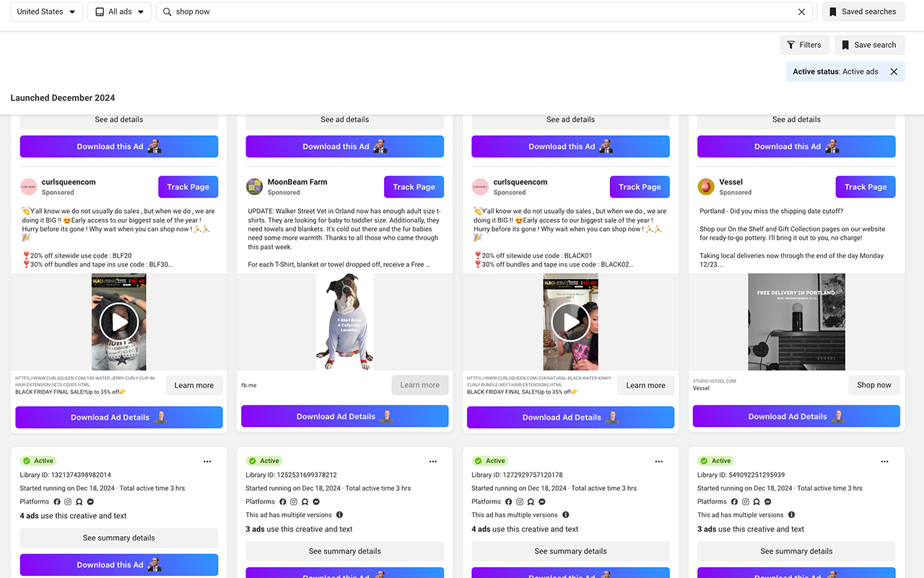Viewport: 924px width, 578px height.
Task: Click inside the 'shop now' search bar
Action: [289, 12]
